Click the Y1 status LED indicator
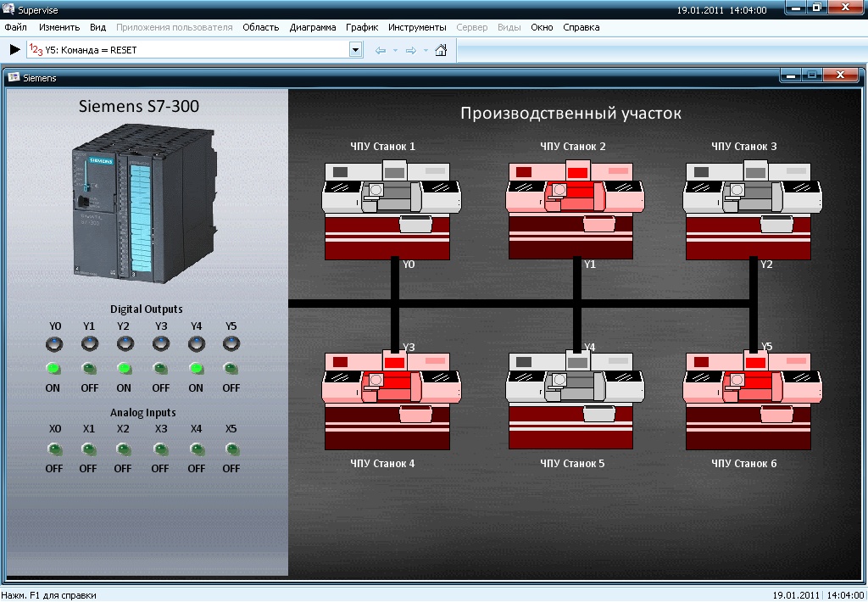The image size is (868, 602). tap(89, 368)
